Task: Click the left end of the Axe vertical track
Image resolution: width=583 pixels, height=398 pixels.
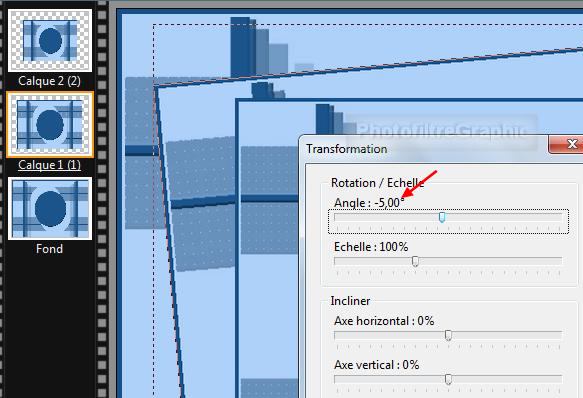Action: pyautogui.click(x=337, y=379)
